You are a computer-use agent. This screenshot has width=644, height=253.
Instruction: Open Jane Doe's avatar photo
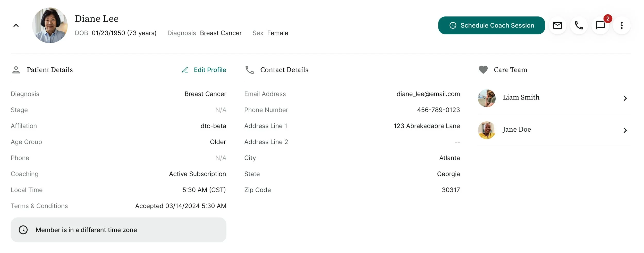[x=487, y=130]
